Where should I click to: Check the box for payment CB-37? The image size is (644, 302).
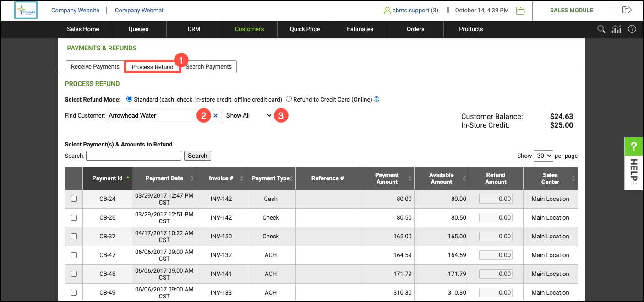coord(74,237)
